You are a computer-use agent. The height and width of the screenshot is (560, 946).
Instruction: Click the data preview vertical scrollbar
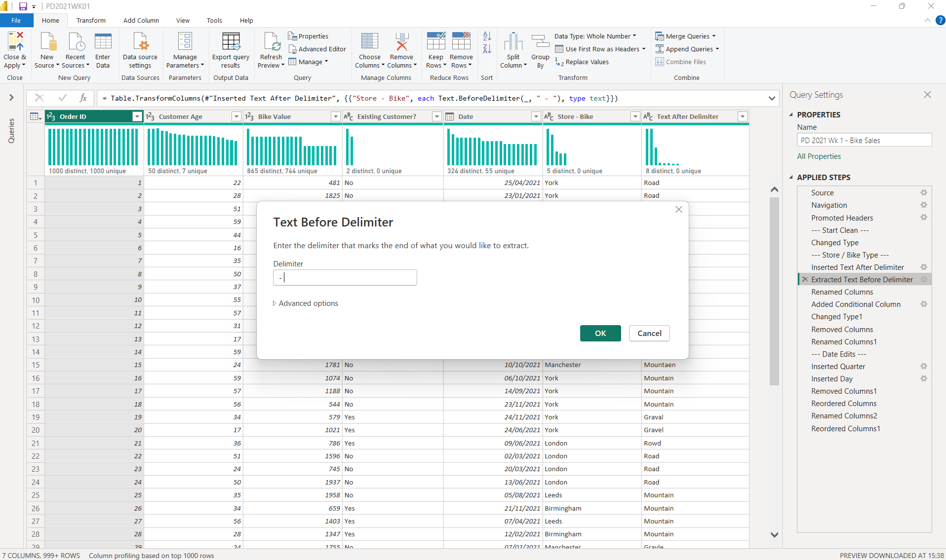tap(774, 291)
